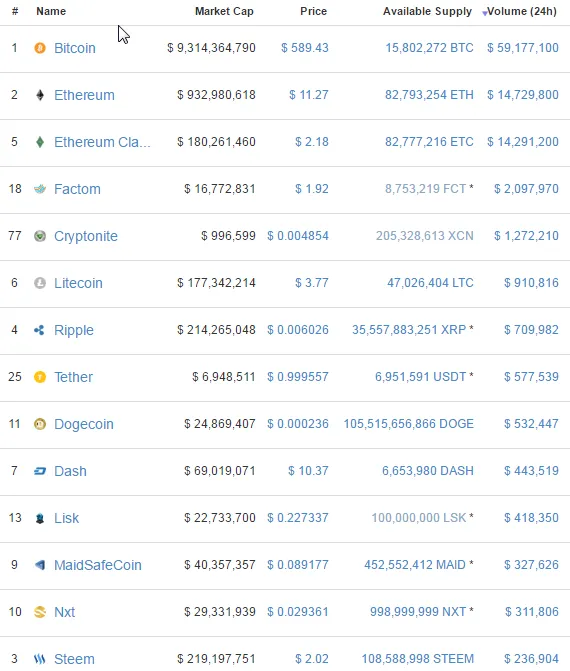Click the Ripple logo icon

pyautogui.click(x=39, y=330)
